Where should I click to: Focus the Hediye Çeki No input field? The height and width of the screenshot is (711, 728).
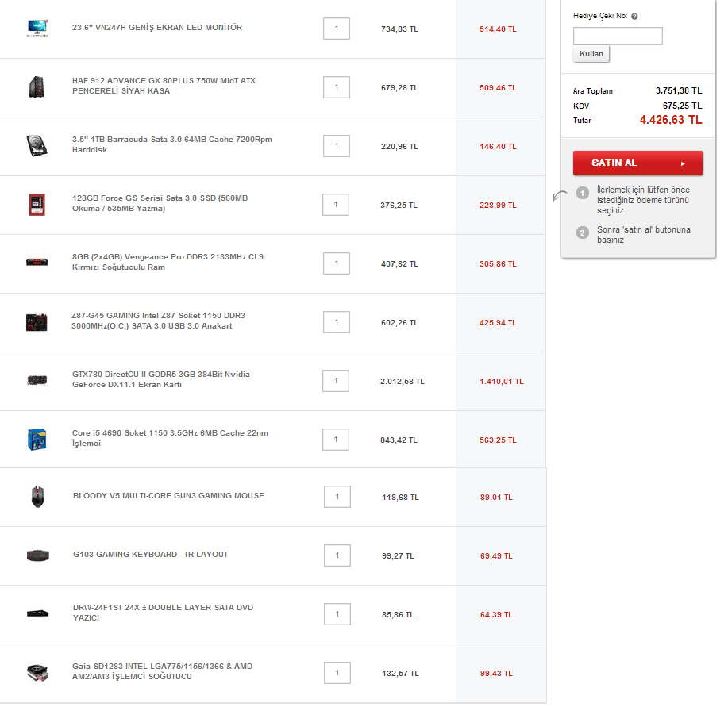coord(618,37)
